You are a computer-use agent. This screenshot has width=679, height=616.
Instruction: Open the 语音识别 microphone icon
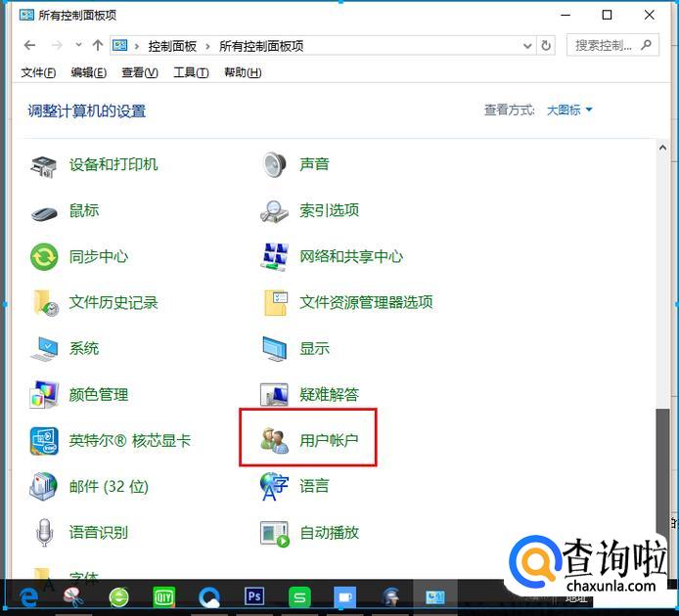45,533
